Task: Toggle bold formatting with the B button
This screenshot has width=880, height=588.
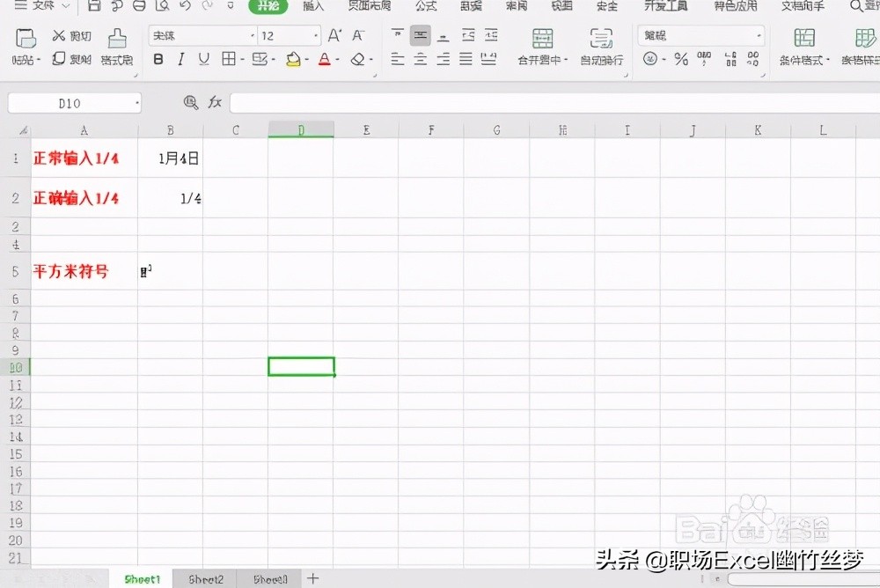Action: pos(158,60)
